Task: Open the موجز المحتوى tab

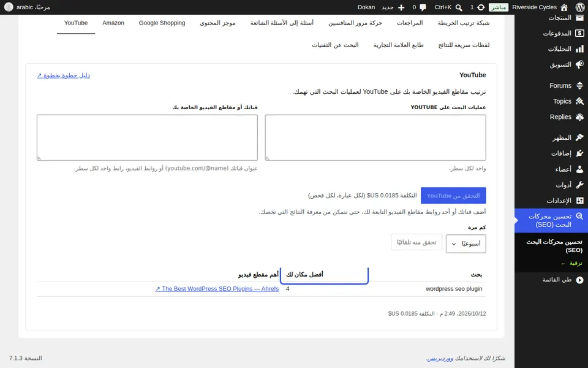Action: (217, 23)
